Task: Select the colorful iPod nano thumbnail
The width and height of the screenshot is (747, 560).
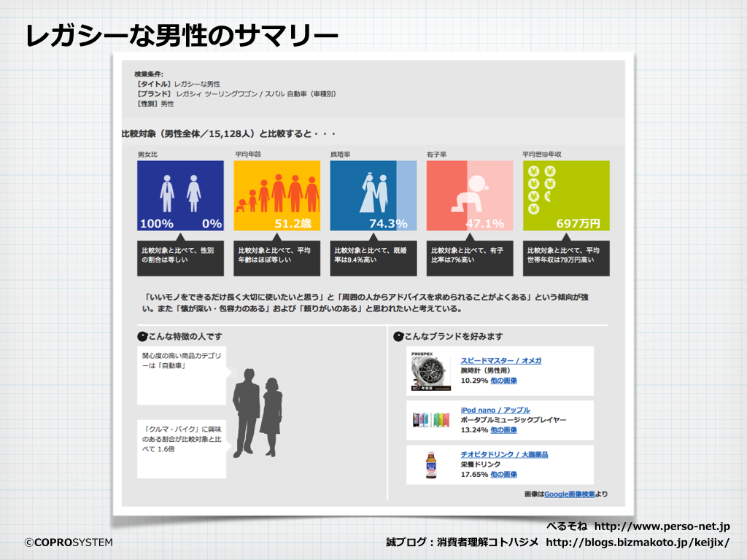Action: tap(431, 420)
